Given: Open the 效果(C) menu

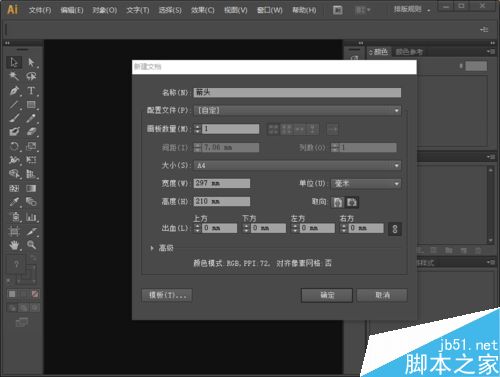Looking at the screenshot, I should pos(203,10).
